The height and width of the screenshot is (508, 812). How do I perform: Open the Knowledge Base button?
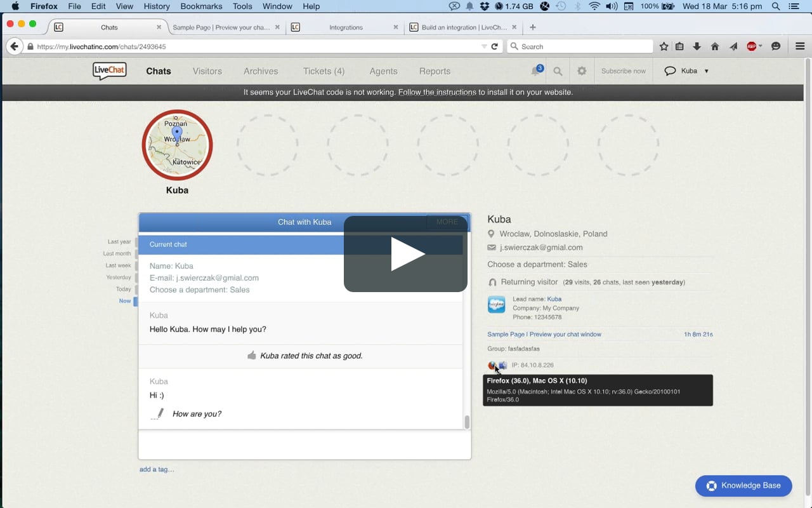[743, 486]
